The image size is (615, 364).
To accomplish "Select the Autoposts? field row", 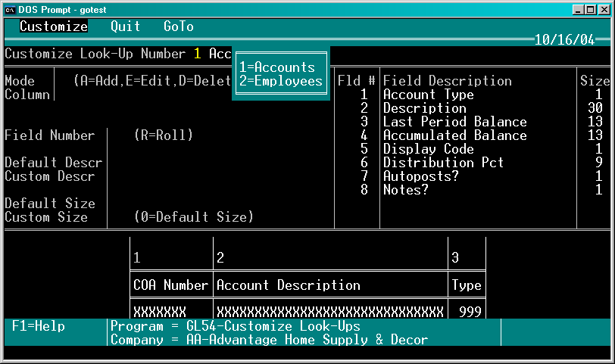I will coord(473,176).
